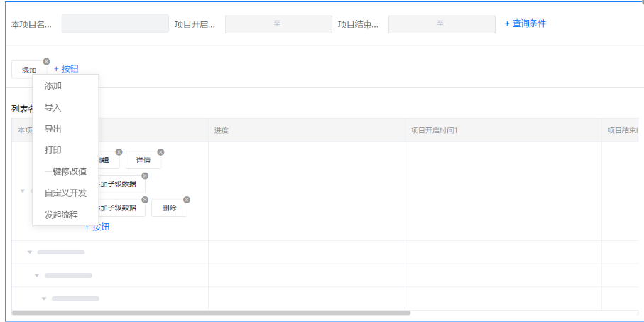Click the remove icon on 详情 button
The width and height of the screenshot is (644, 322).
click(x=160, y=152)
